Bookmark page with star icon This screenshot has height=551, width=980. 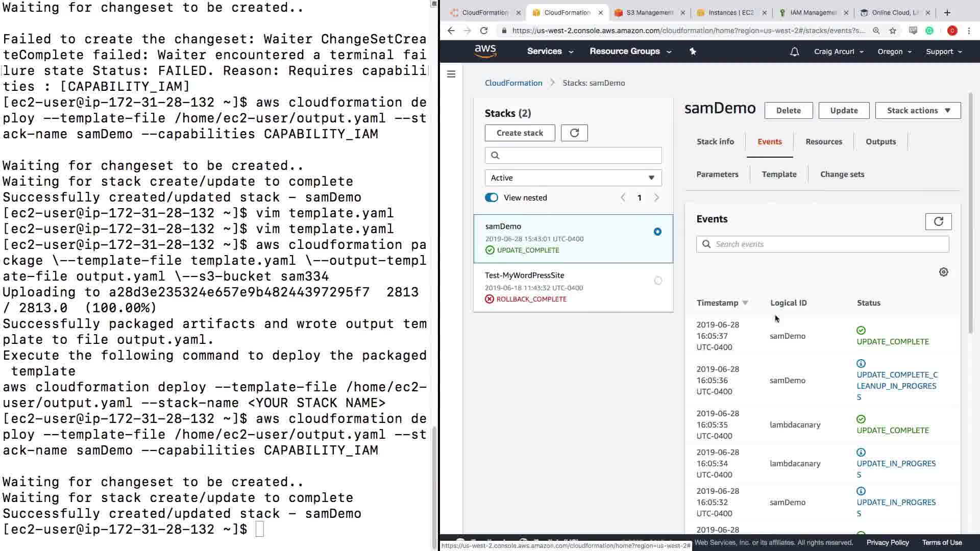pyautogui.click(x=893, y=31)
